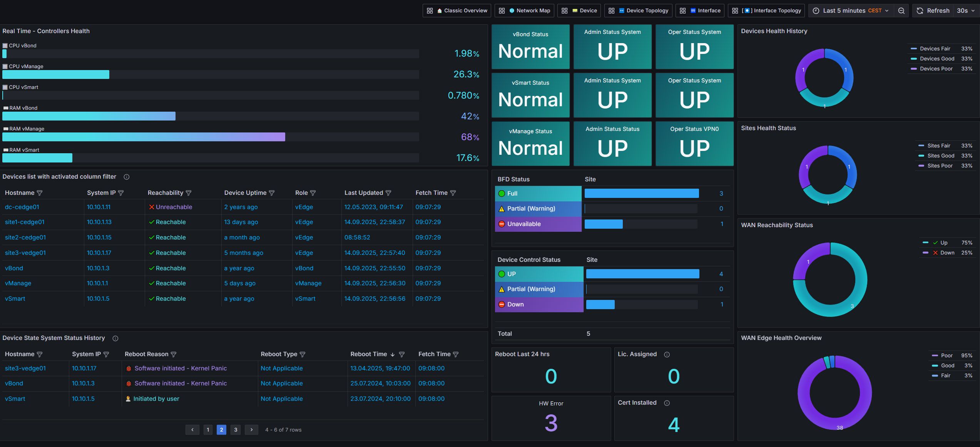The height and width of the screenshot is (447, 980).
Task: Click the info icon next to Cert Installed
Action: pos(667,403)
